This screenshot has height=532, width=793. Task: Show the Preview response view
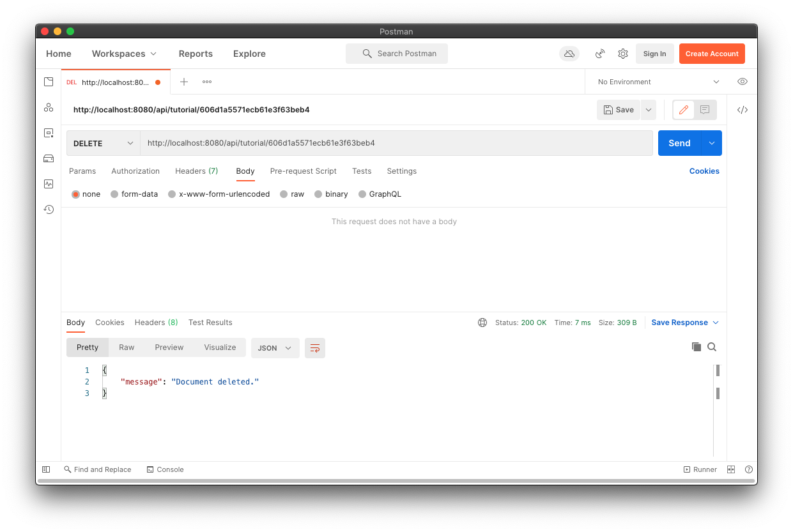point(169,347)
